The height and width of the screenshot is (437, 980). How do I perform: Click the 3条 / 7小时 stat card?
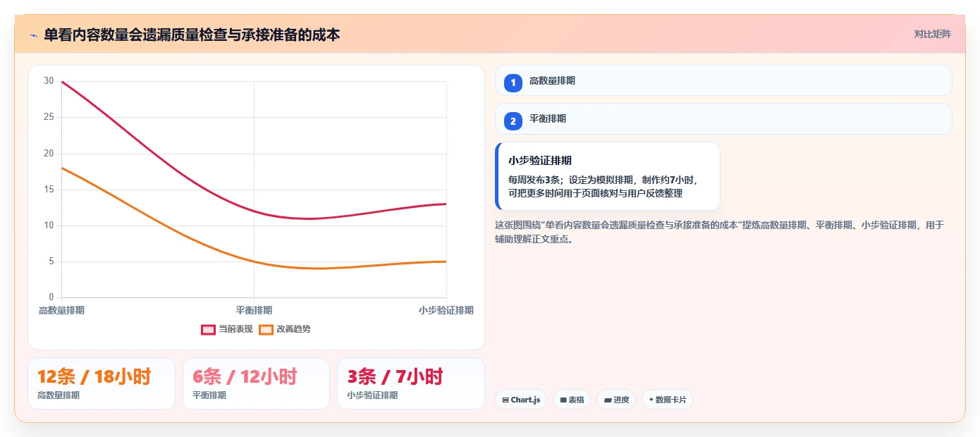click(411, 383)
